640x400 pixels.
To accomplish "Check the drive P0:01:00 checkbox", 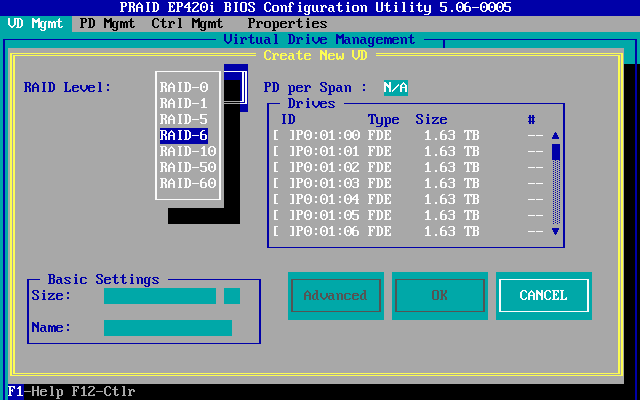I will pyautogui.click(x=284, y=135).
